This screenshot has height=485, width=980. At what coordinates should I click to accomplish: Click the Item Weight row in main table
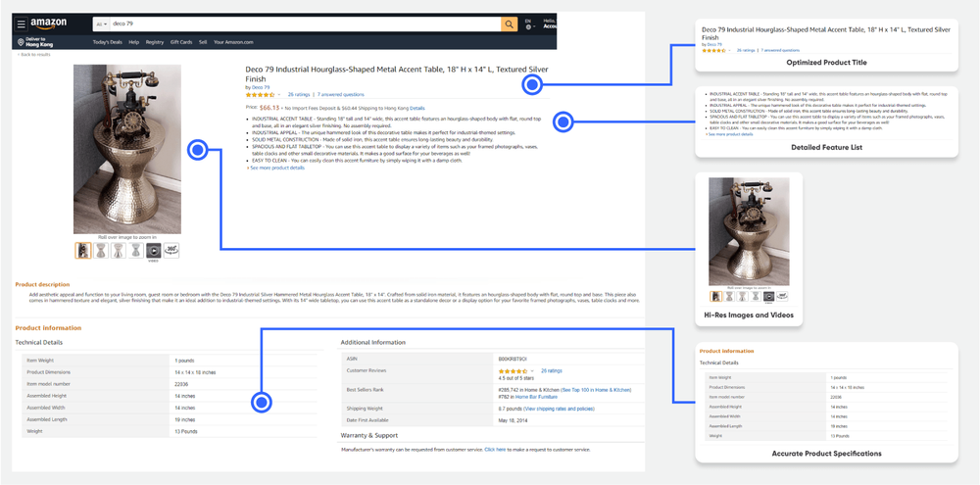[169, 361]
